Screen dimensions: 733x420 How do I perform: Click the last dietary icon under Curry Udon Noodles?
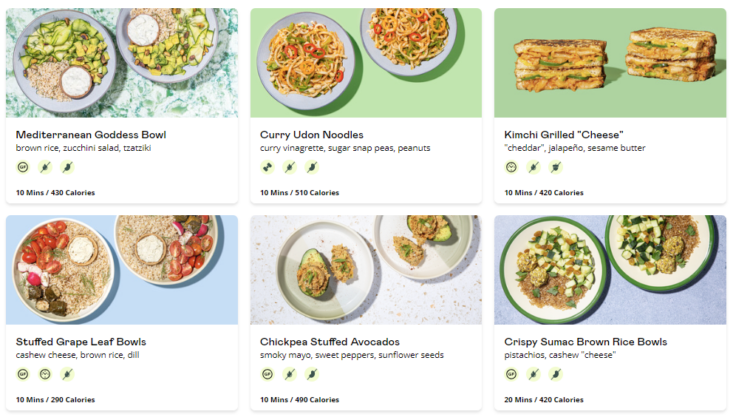[x=312, y=167]
